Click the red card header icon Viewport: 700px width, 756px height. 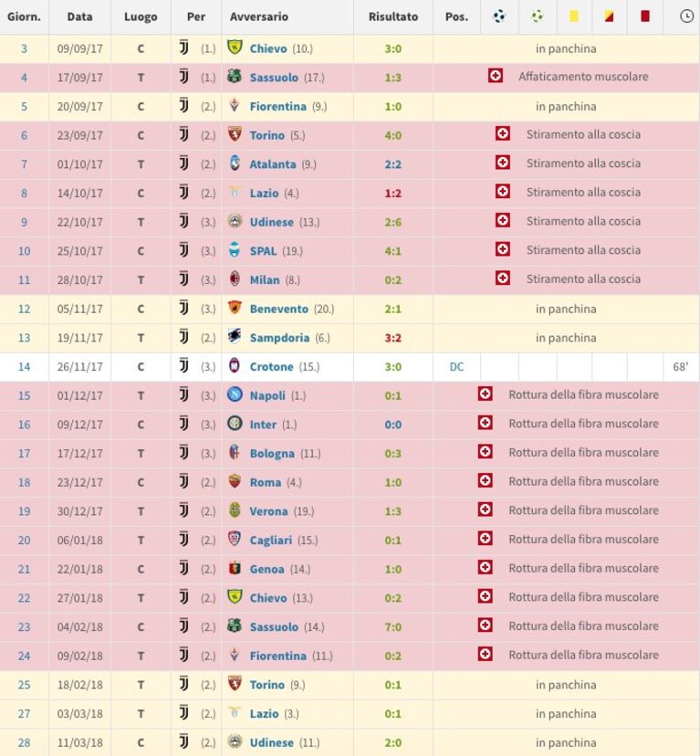[644, 16]
